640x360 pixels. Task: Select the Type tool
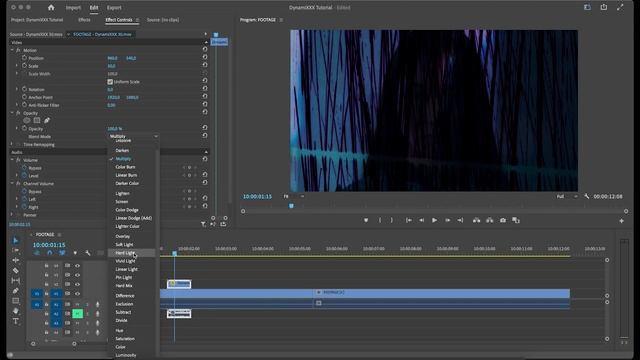pyautogui.click(x=16, y=321)
